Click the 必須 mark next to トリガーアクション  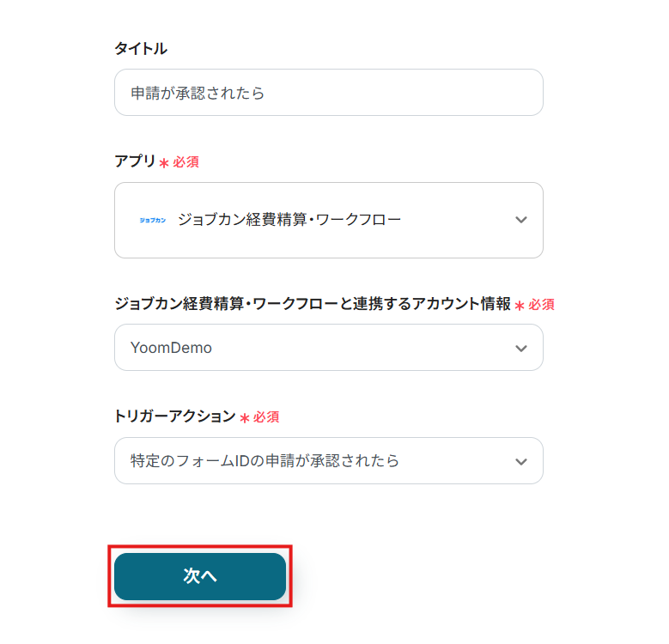(266, 416)
